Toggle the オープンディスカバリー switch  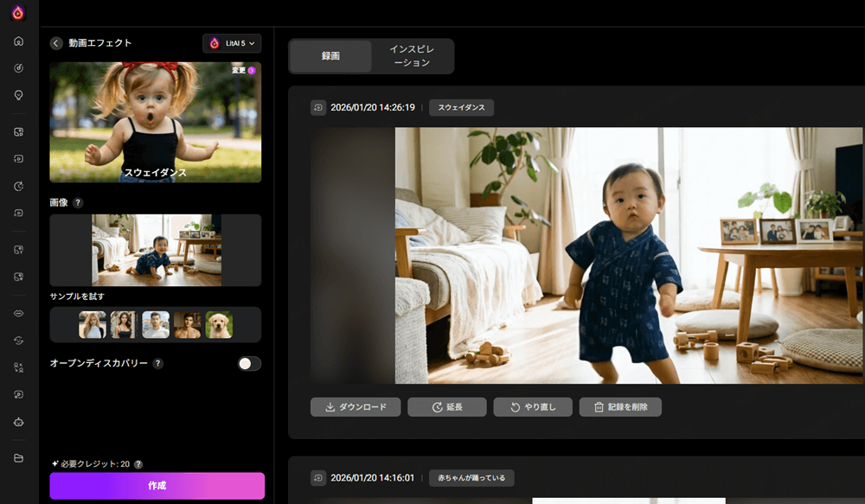click(x=249, y=364)
